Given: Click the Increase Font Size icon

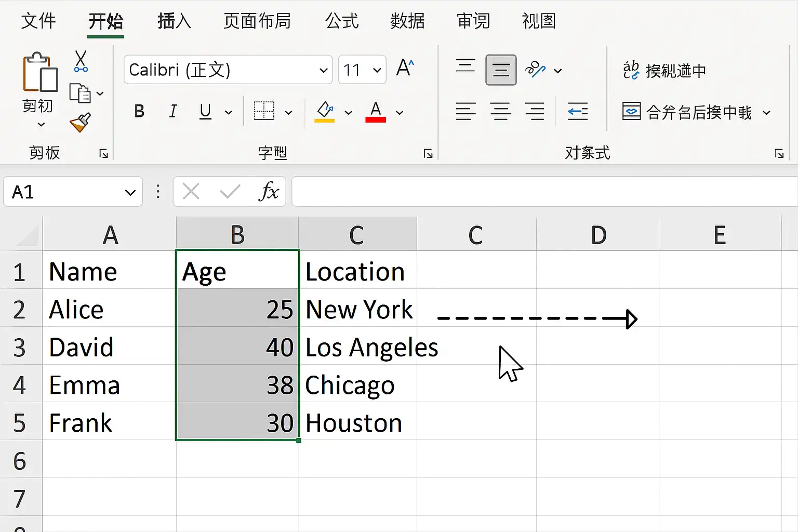Looking at the screenshot, I should pyautogui.click(x=405, y=69).
